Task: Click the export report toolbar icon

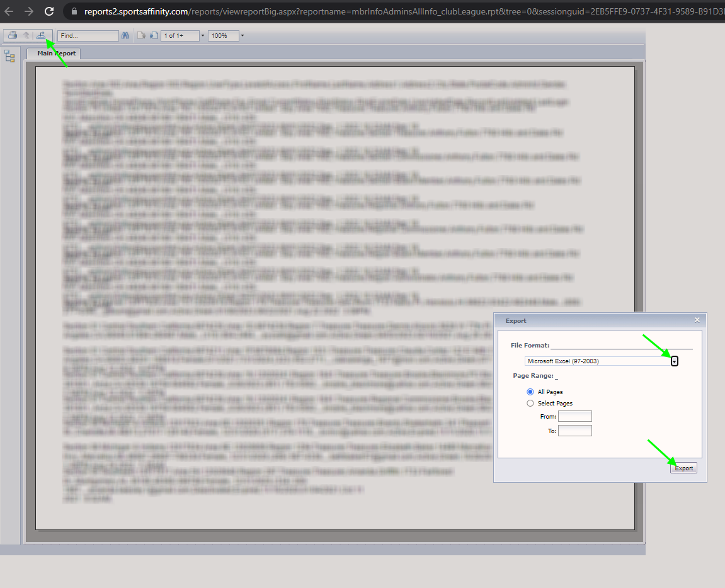Action: 41,36
